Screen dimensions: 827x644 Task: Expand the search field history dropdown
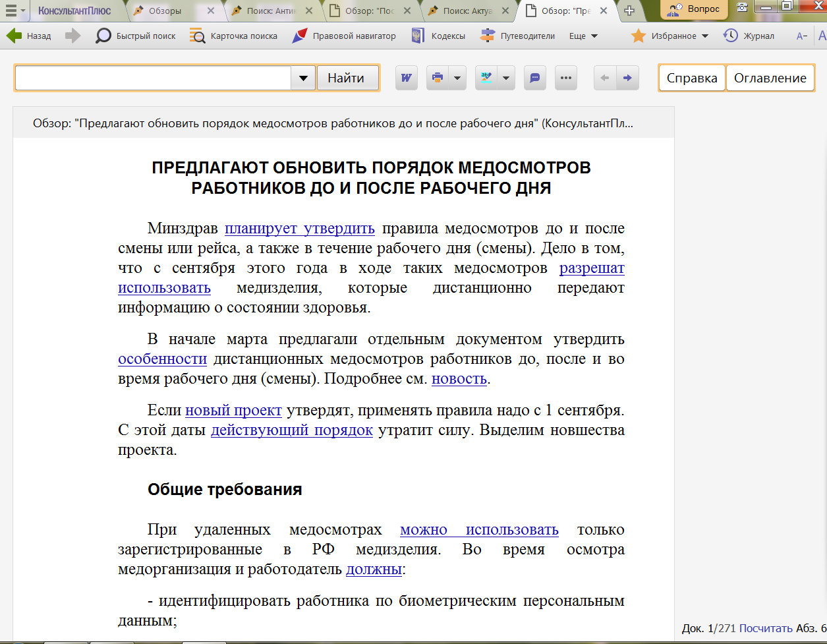tap(302, 78)
